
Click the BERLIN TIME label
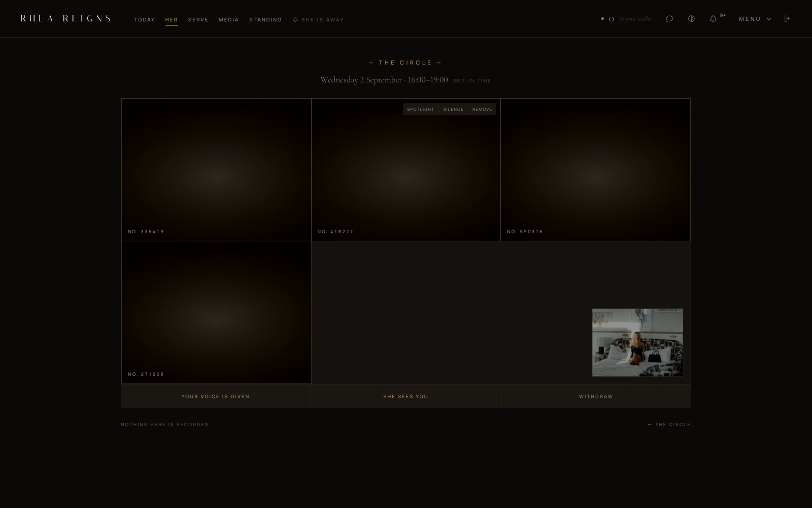[472, 81]
